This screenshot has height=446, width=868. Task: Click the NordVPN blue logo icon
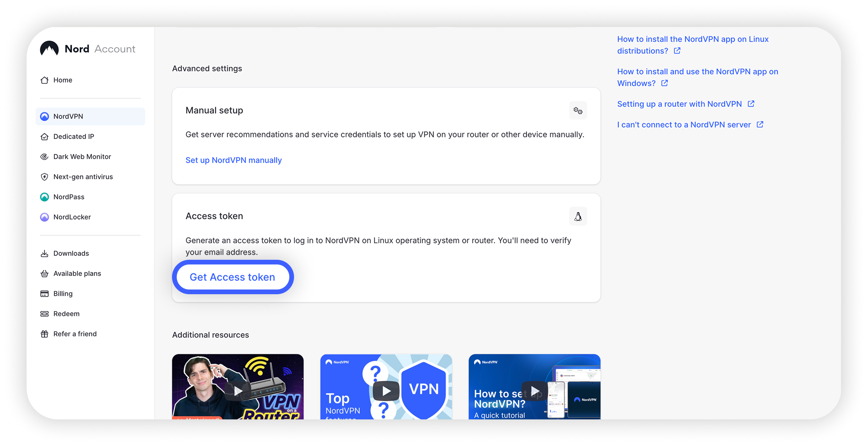pyautogui.click(x=45, y=117)
